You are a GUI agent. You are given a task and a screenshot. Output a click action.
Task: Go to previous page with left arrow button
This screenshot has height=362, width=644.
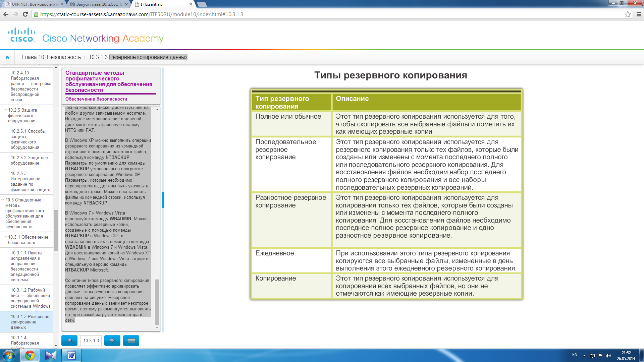(x=69, y=341)
